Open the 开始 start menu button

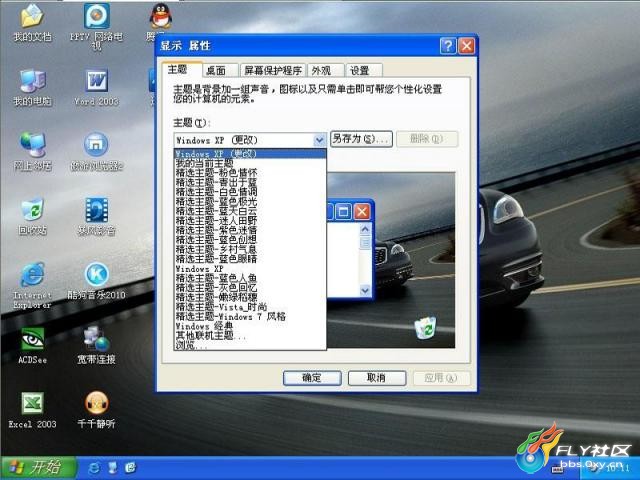click(38, 468)
